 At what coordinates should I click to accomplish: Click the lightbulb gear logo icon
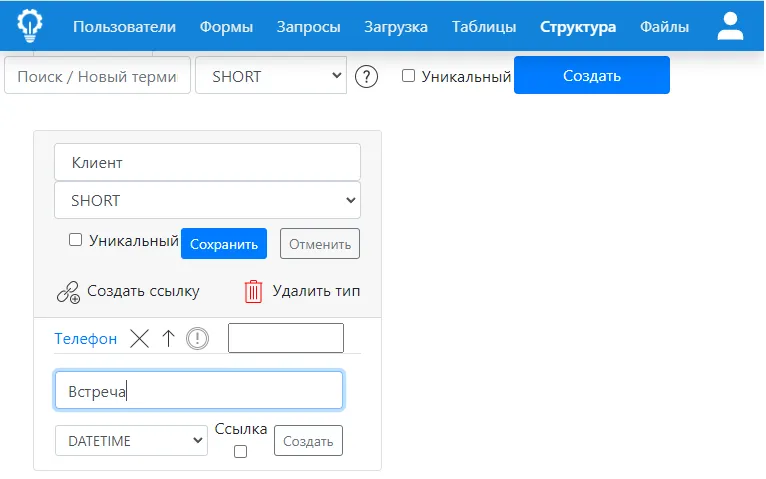tap(30, 26)
